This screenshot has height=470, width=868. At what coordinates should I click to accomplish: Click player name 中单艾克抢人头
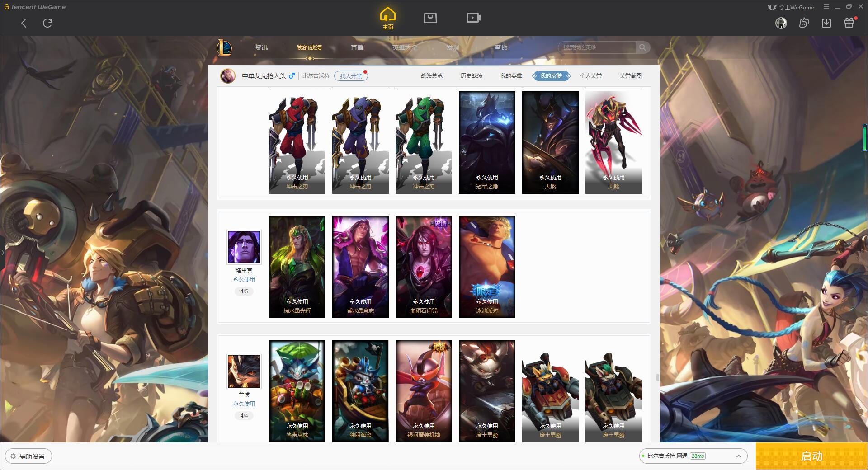(264, 76)
